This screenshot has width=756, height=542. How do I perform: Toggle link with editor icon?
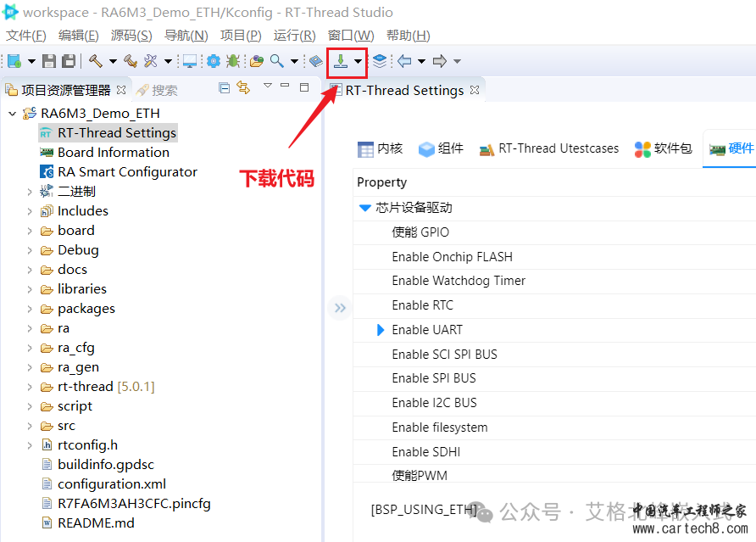243,87
